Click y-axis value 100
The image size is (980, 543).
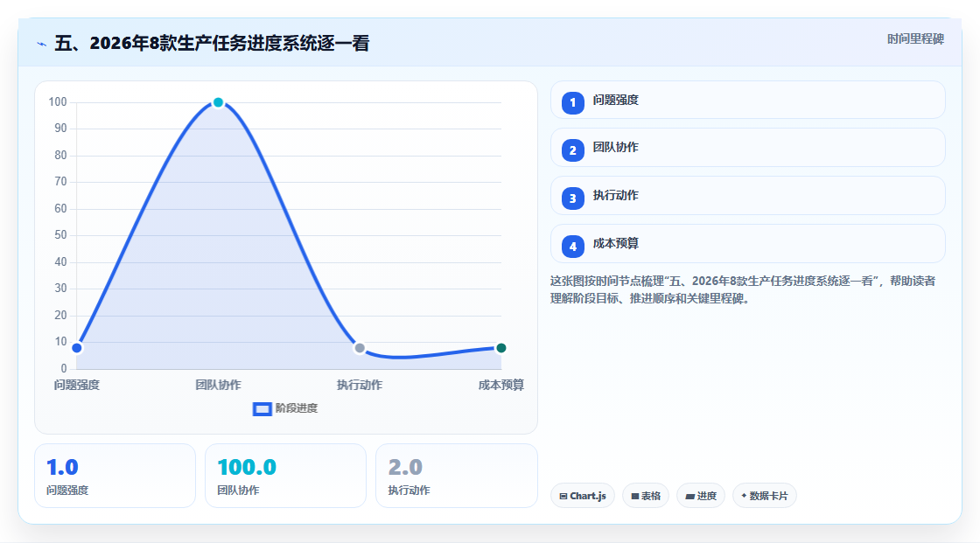pos(58,101)
